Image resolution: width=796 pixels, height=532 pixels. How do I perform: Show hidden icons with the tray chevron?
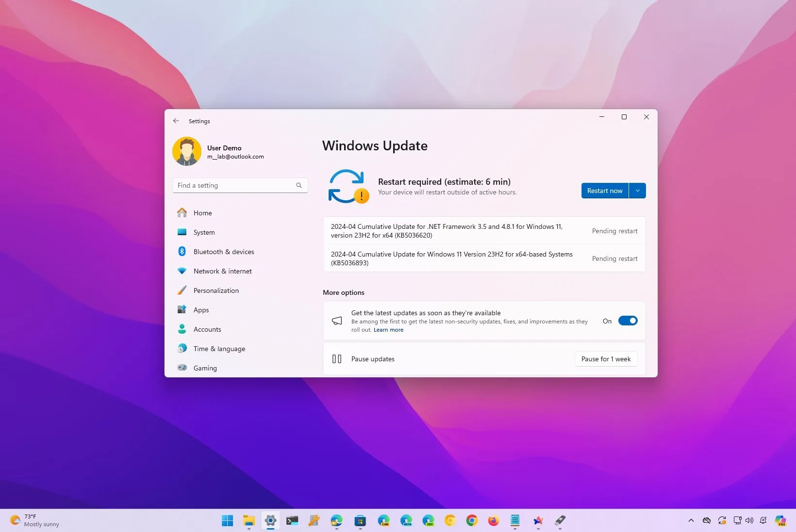[691, 520]
